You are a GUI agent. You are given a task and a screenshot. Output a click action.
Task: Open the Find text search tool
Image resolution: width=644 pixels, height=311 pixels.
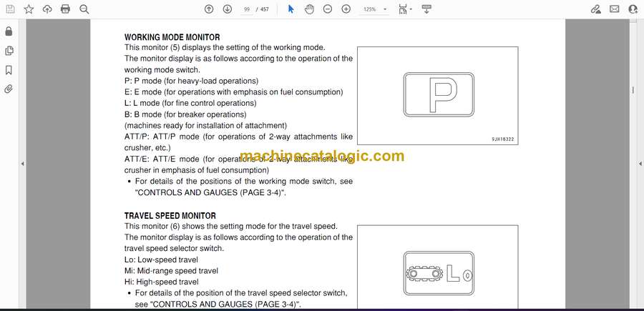point(84,9)
